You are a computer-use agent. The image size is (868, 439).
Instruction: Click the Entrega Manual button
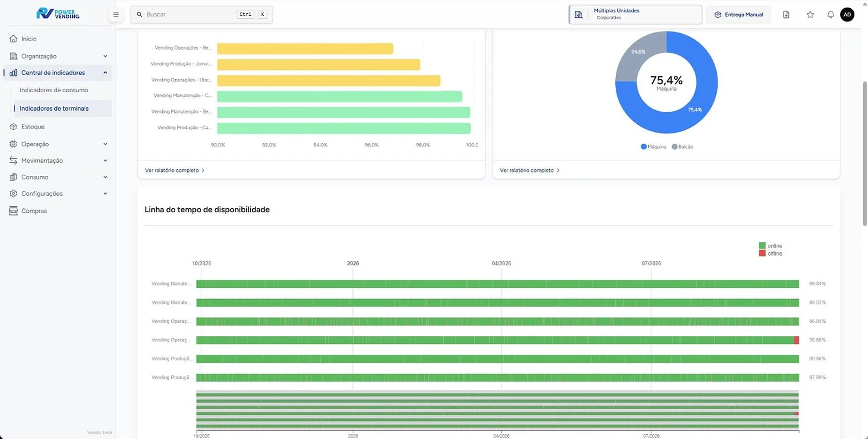click(738, 15)
